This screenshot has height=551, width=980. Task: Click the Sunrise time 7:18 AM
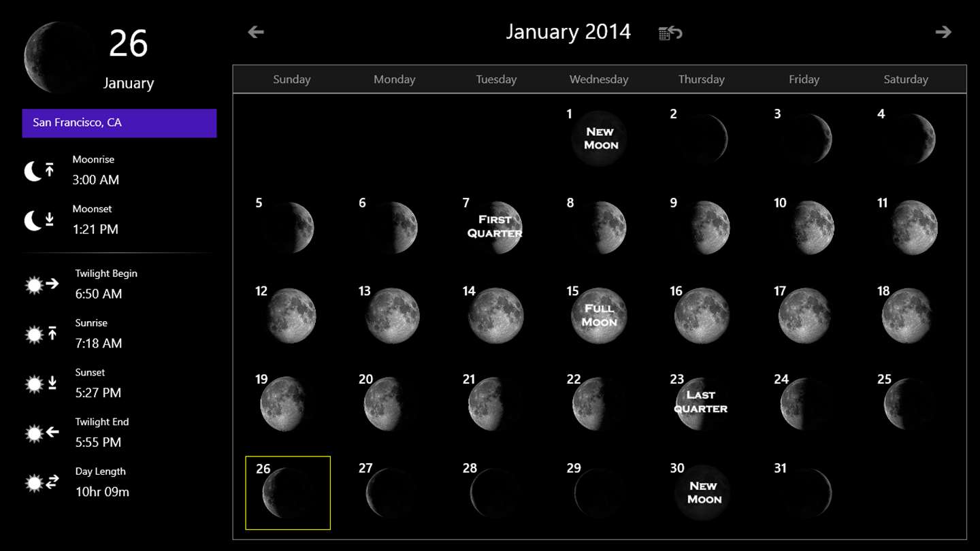[99, 344]
